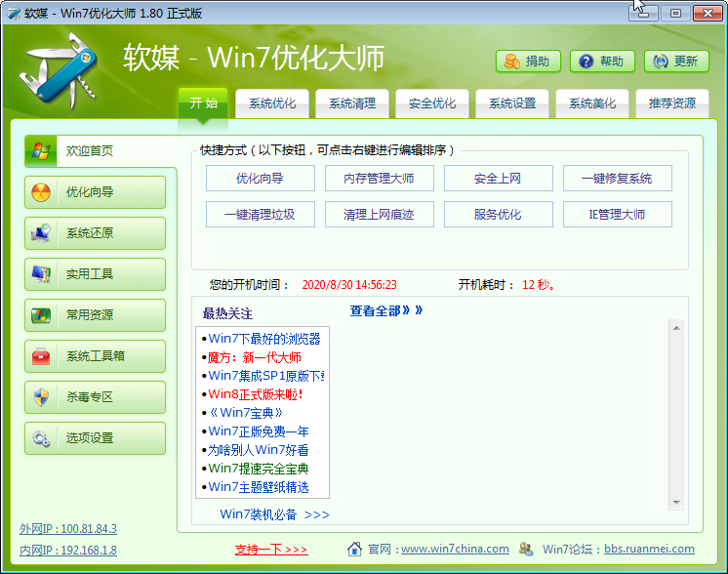Click the question mark icon on 帮助
The height and width of the screenshot is (574, 728).
tap(586, 61)
